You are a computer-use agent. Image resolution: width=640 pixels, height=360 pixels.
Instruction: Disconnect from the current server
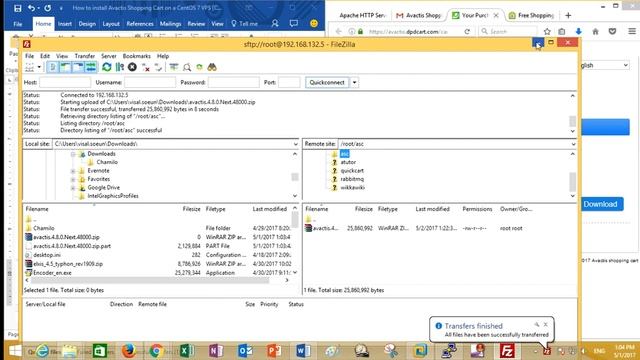coord(145,67)
